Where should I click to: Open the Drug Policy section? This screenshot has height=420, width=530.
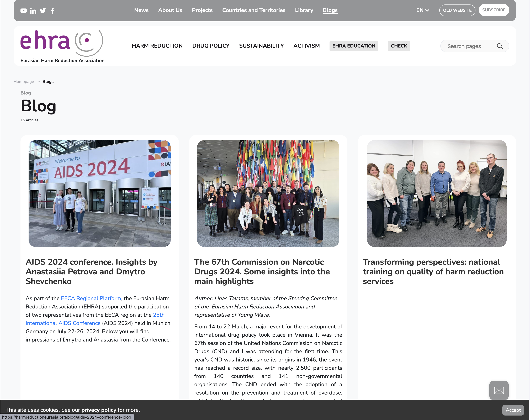coord(211,46)
